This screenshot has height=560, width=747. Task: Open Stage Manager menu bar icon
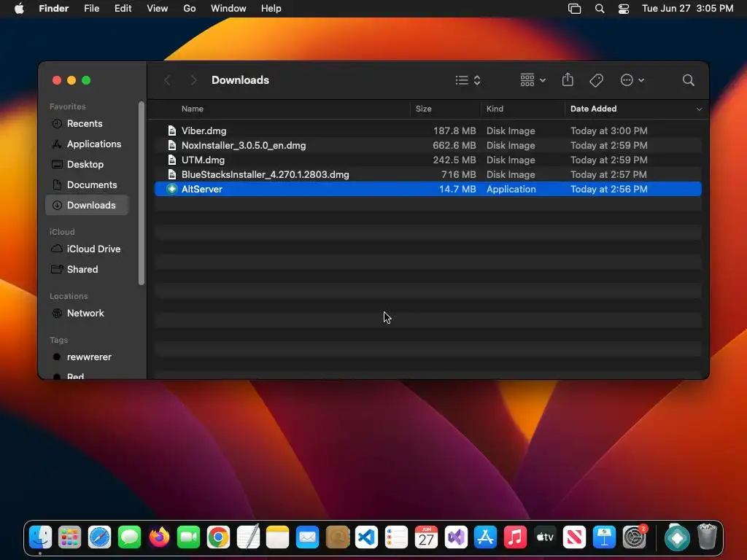click(x=575, y=9)
